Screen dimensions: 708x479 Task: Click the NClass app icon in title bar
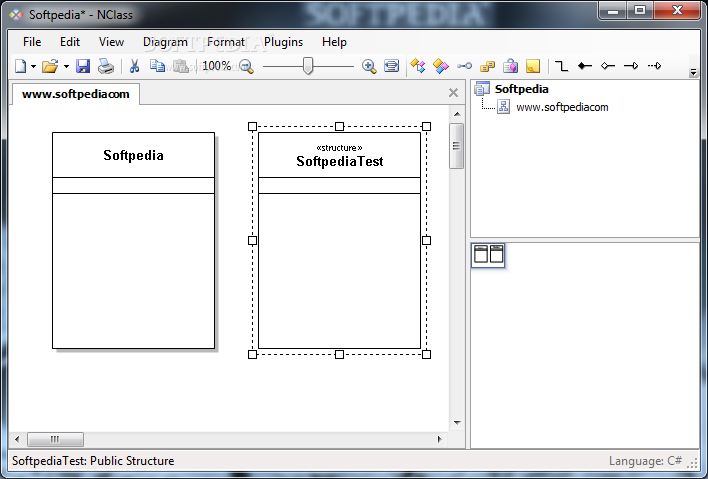coord(16,15)
